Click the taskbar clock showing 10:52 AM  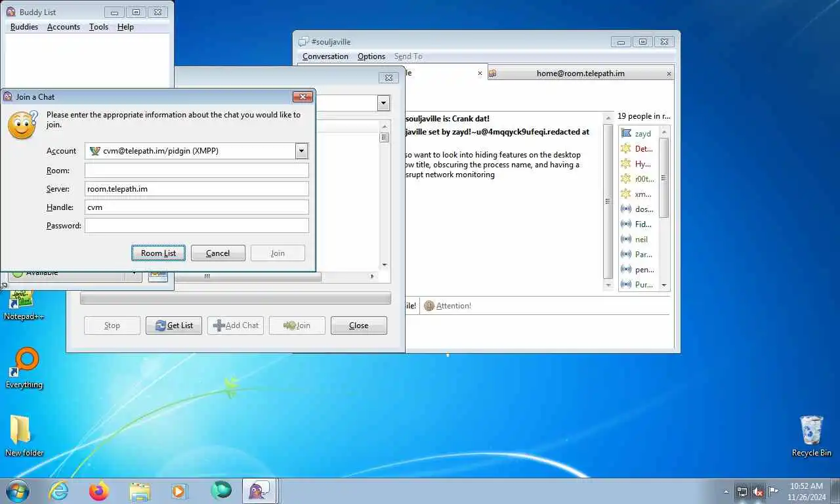point(807,491)
